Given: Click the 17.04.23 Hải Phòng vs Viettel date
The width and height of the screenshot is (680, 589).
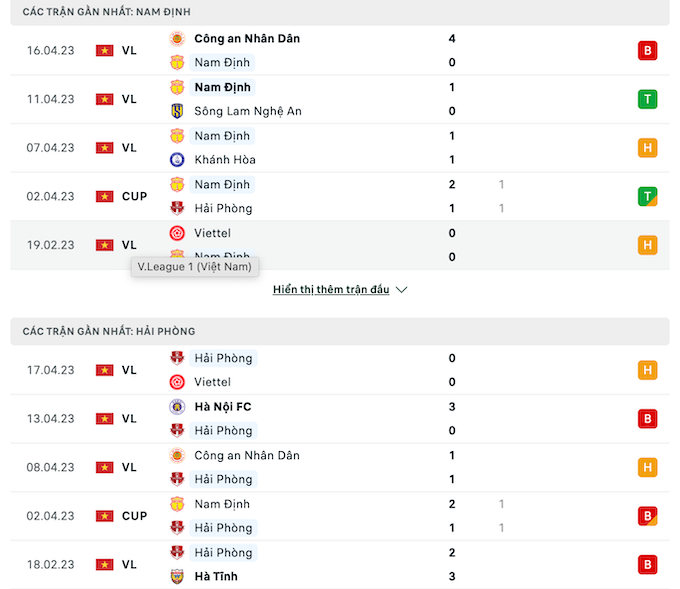Looking at the screenshot, I should coord(50,370).
